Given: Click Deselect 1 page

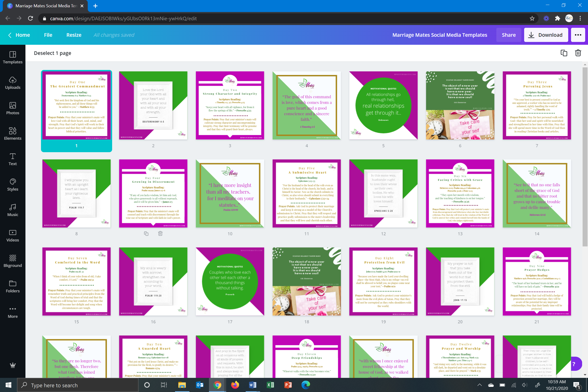Looking at the screenshot, I should [53, 53].
